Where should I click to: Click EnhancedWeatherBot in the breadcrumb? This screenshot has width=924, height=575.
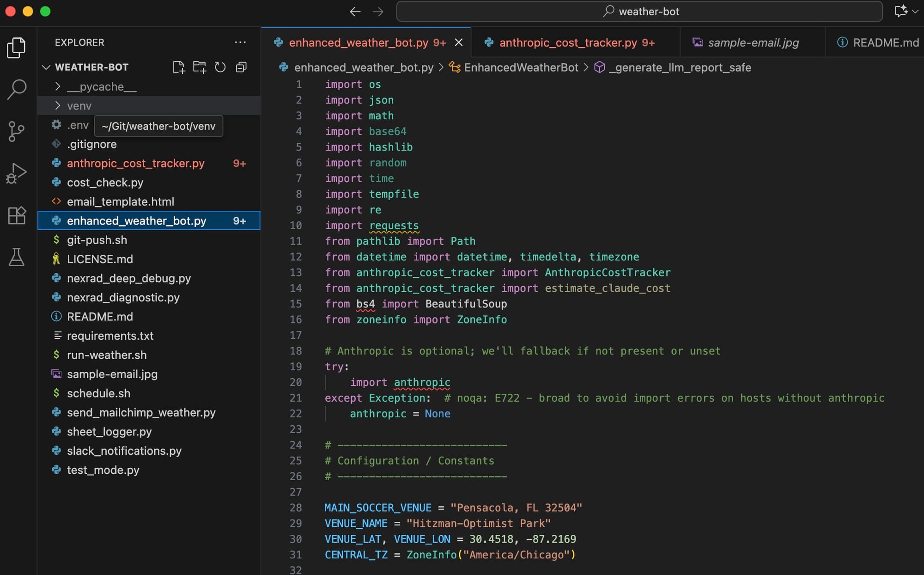tap(521, 67)
